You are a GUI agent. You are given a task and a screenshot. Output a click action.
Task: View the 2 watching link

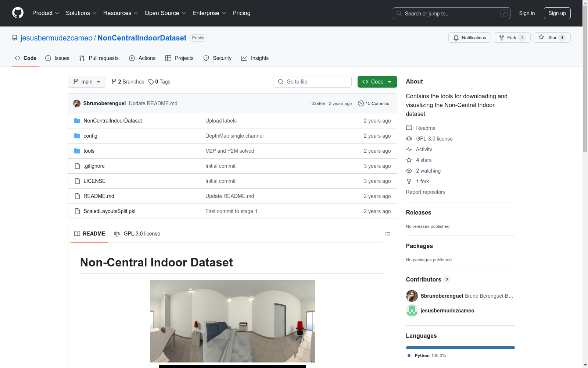423,171
